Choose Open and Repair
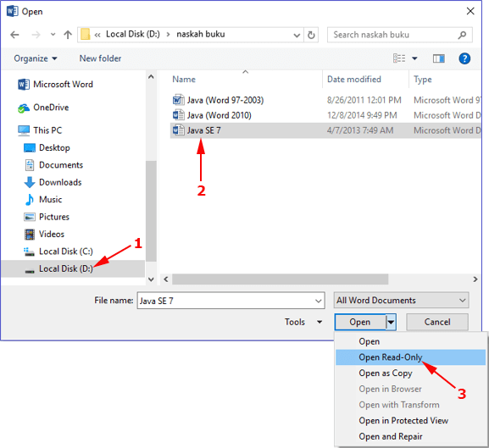 [410, 436]
